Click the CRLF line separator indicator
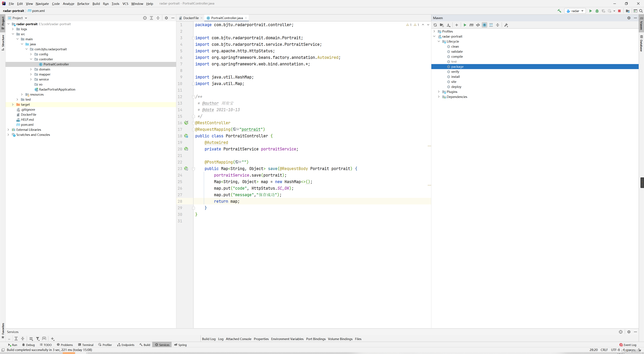The height and width of the screenshot is (354, 644). pos(604,350)
